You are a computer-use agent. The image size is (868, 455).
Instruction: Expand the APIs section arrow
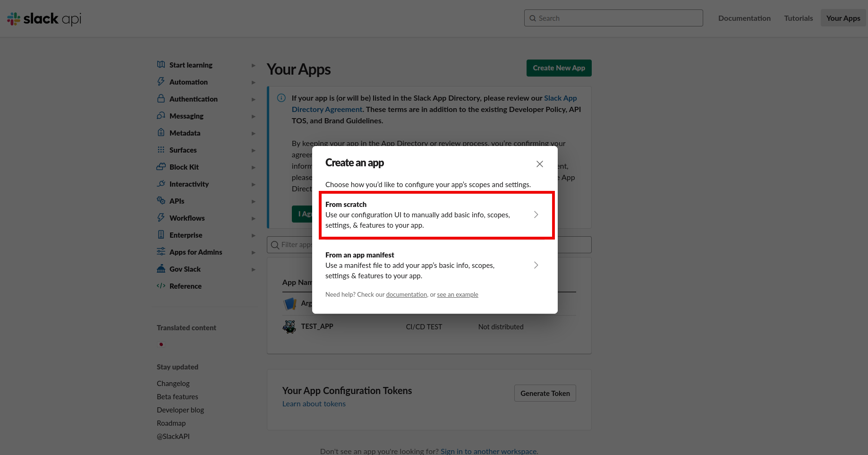coord(254,201)
